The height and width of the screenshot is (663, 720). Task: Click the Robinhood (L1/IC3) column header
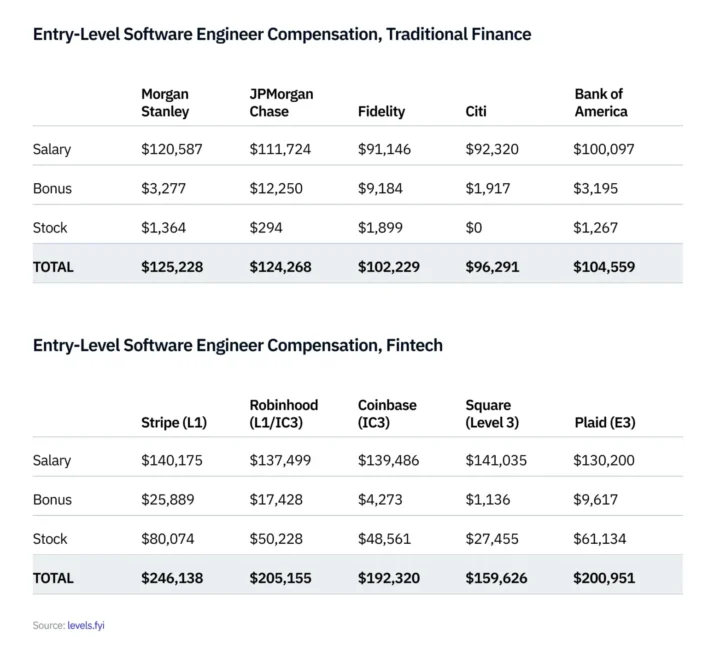pos(284,414)
